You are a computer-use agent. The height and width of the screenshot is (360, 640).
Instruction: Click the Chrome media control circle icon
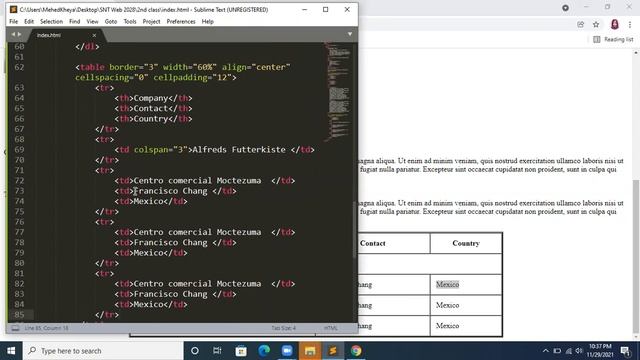tap(565, 7)
